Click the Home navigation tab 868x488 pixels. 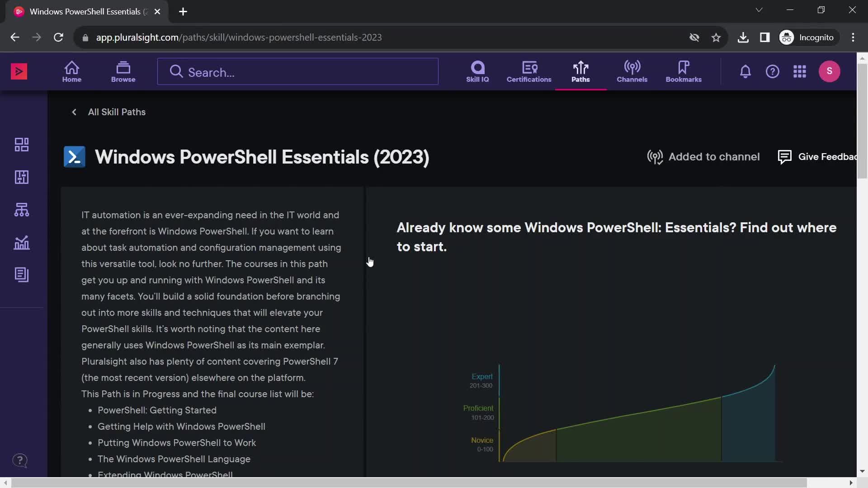coord(71,71)
